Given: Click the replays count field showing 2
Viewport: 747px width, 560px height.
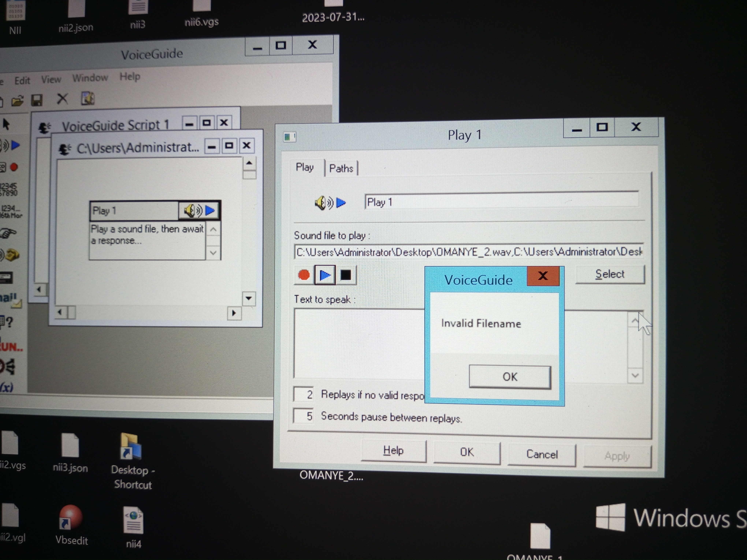Looking at the screenshot, I should coord(303,394).
